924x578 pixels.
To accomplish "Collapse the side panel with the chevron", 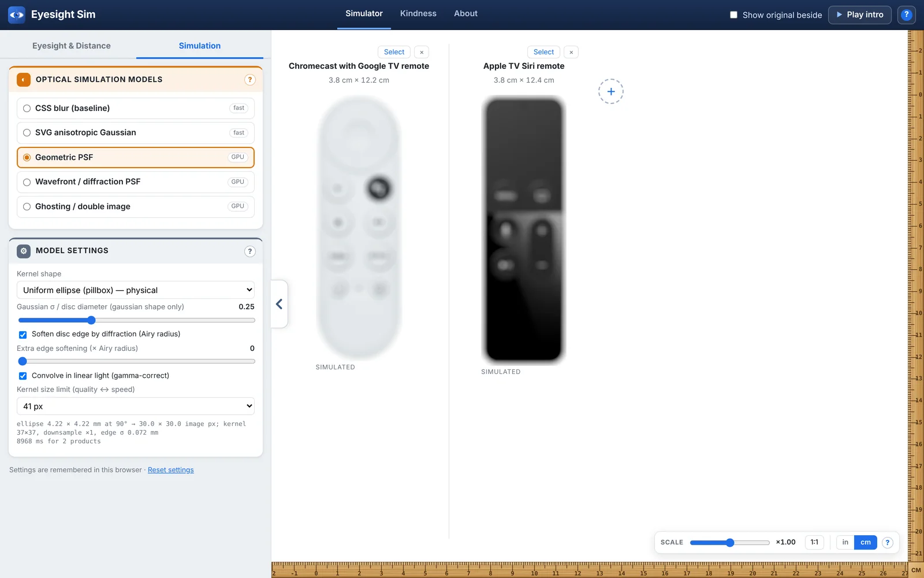I will [x=279, y=304].
